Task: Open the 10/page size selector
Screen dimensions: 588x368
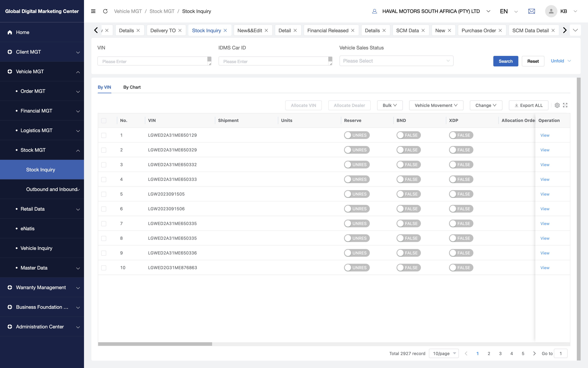Action: pos(444,353)
